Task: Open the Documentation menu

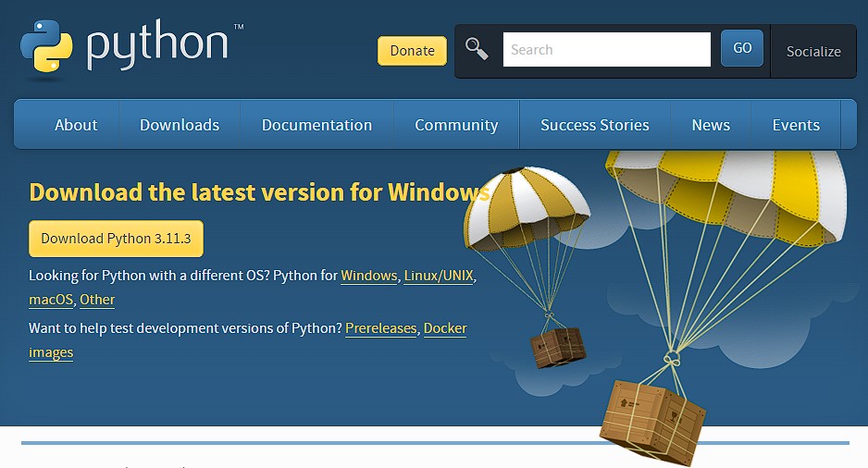Action: tap(316, 125)
